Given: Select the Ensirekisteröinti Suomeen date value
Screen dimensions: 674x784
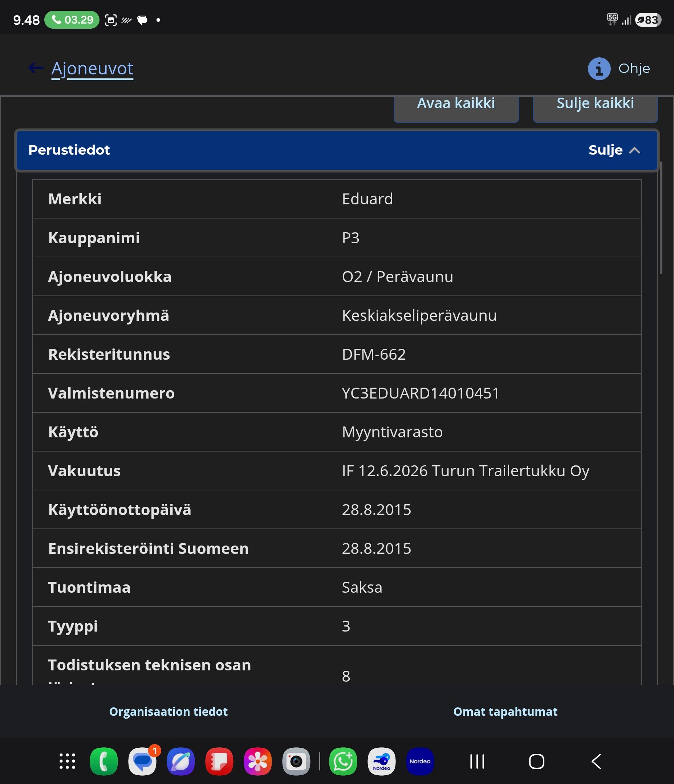Looking at the screenshot, I should coord(376,549).
